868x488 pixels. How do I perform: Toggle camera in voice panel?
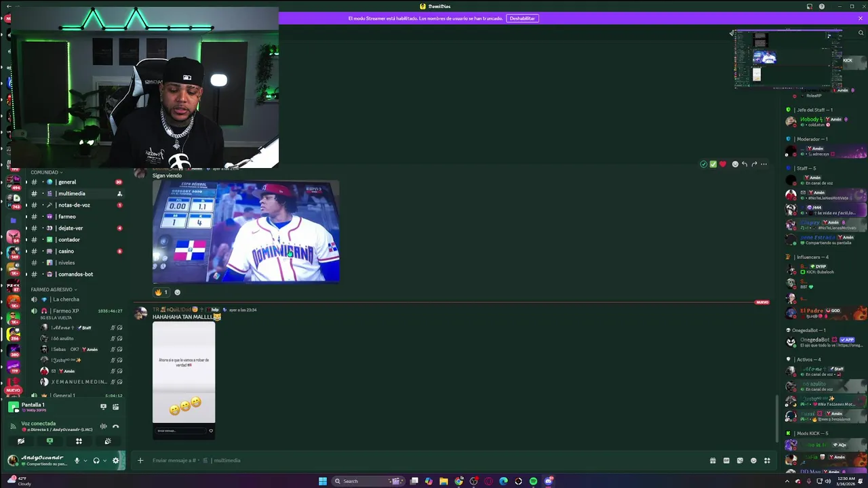(21, 441)
